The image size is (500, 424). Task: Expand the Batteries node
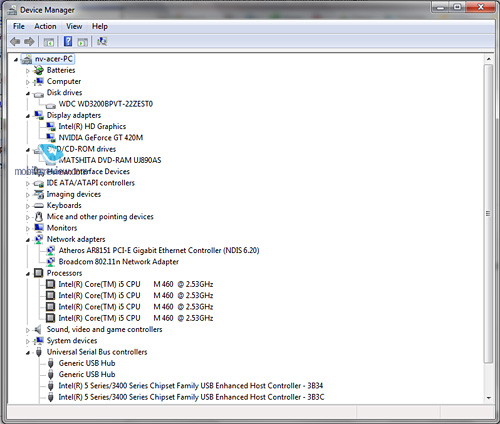coord(28,71)
